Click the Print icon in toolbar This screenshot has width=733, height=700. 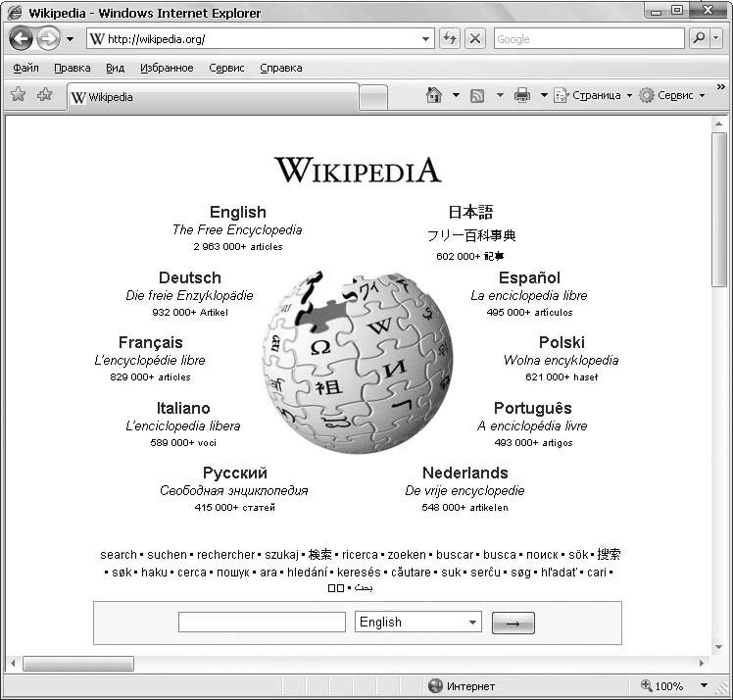(x=522, y=95)
